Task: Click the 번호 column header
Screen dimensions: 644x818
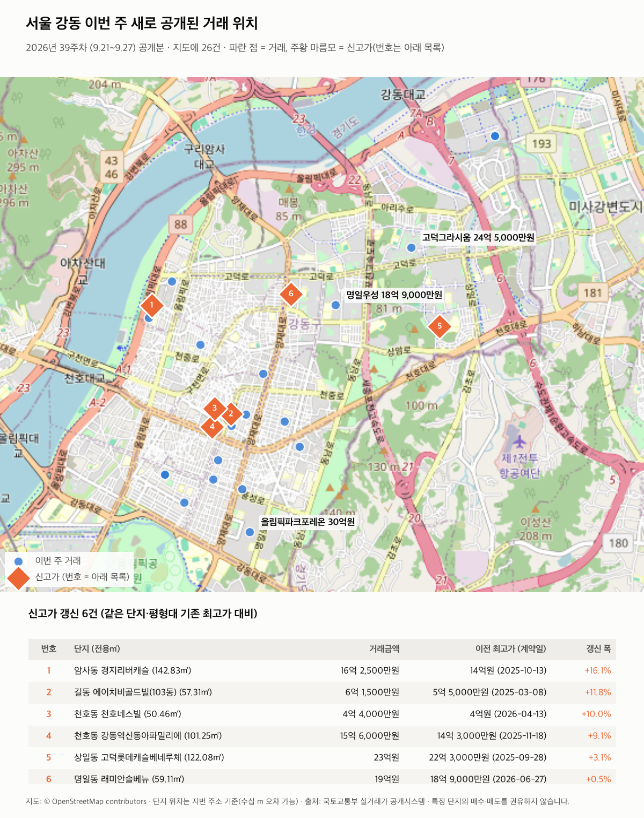Action: click(49, 649)
